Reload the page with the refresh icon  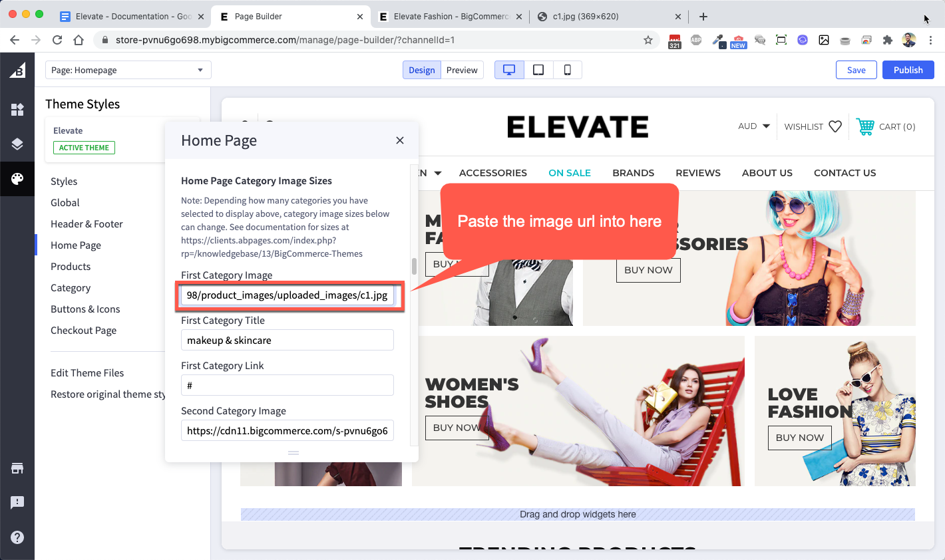coord(57,40)
